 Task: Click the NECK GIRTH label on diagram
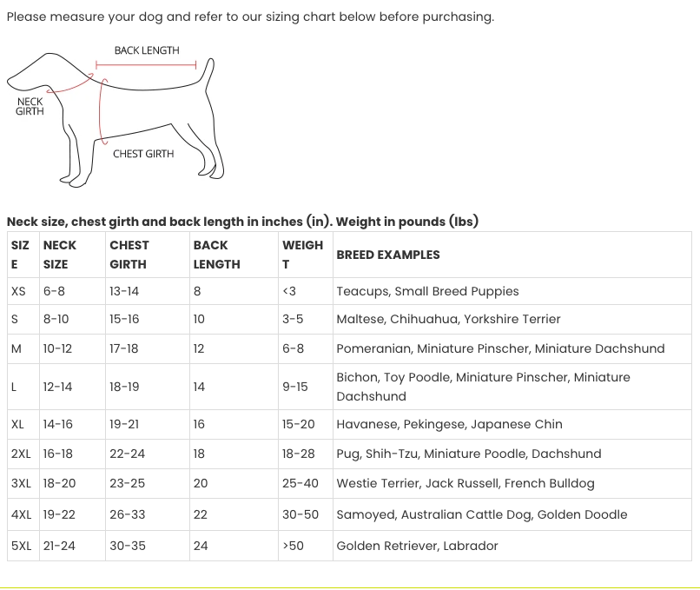click(30, 106)
